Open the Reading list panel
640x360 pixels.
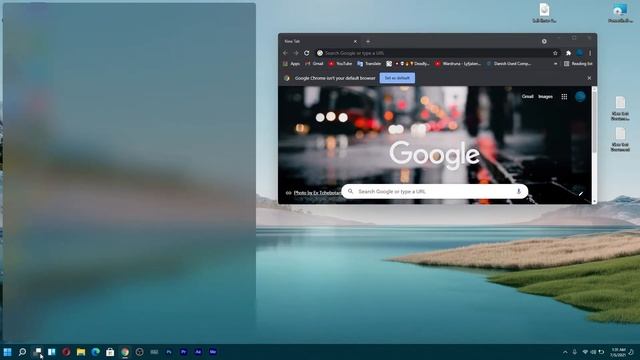click(578, 64)
